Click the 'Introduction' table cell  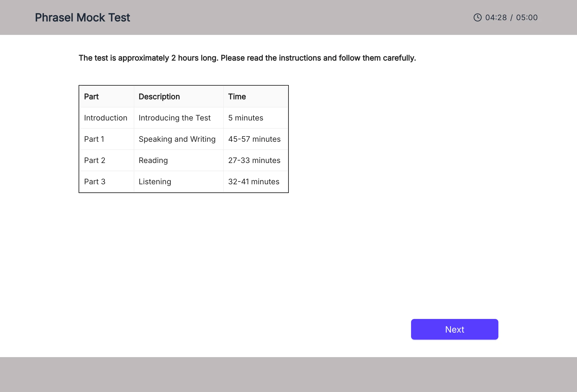coord(106,118)
